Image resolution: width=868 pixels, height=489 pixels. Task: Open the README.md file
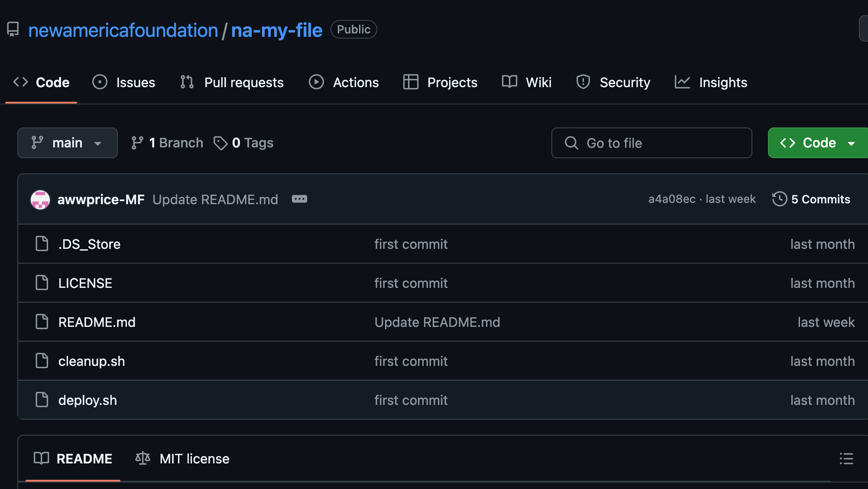97,322
